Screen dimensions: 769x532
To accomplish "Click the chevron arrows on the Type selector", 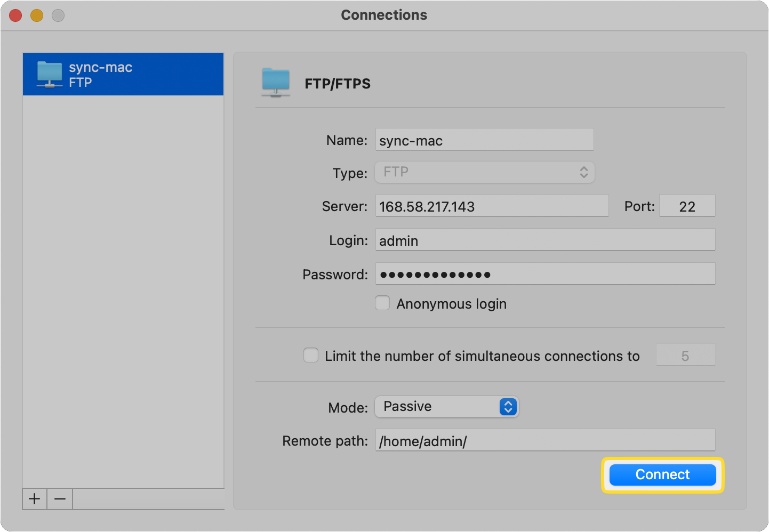I will tap(583, 172).
